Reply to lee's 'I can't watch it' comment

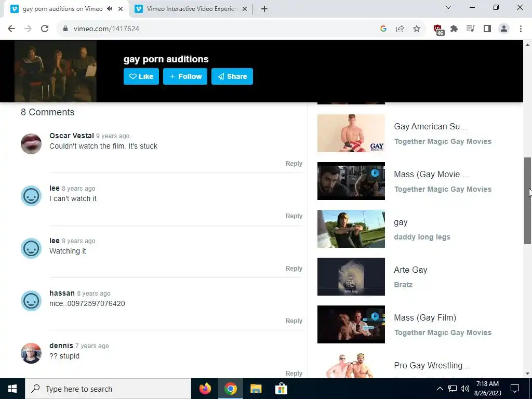(x=294, y=216)
